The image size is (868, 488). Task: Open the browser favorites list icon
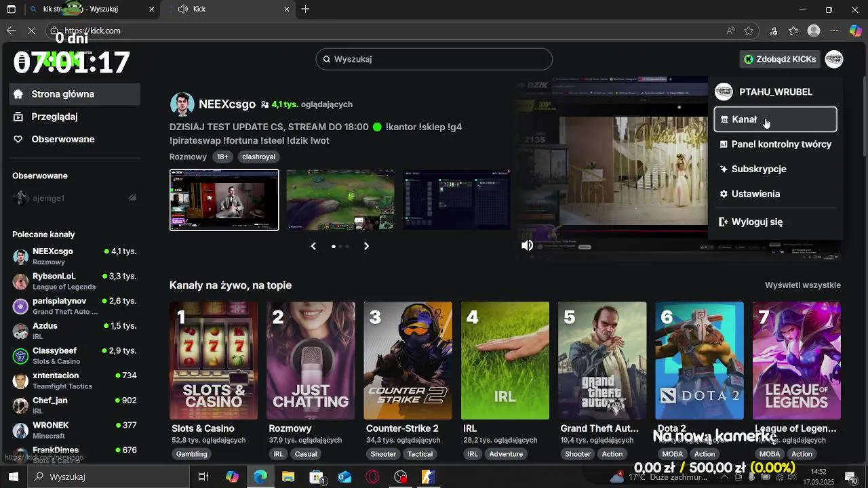pyautogui.click(x=793, y=30)
